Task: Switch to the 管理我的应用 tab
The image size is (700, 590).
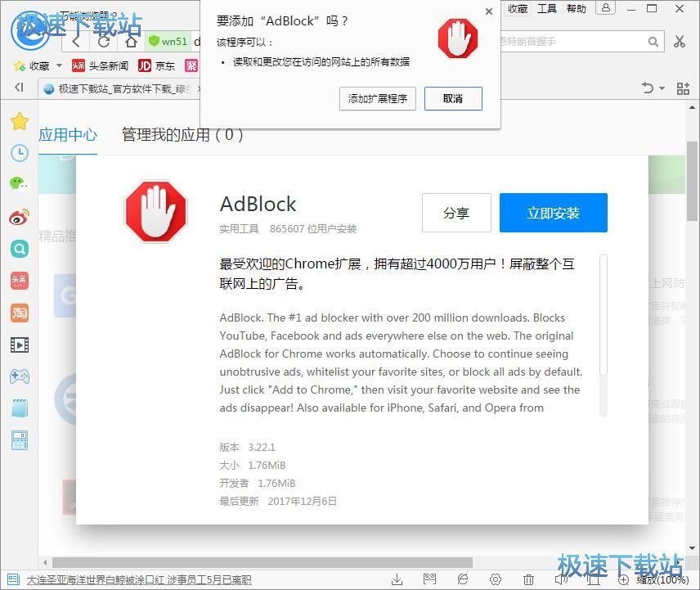Action: [182, 135]
